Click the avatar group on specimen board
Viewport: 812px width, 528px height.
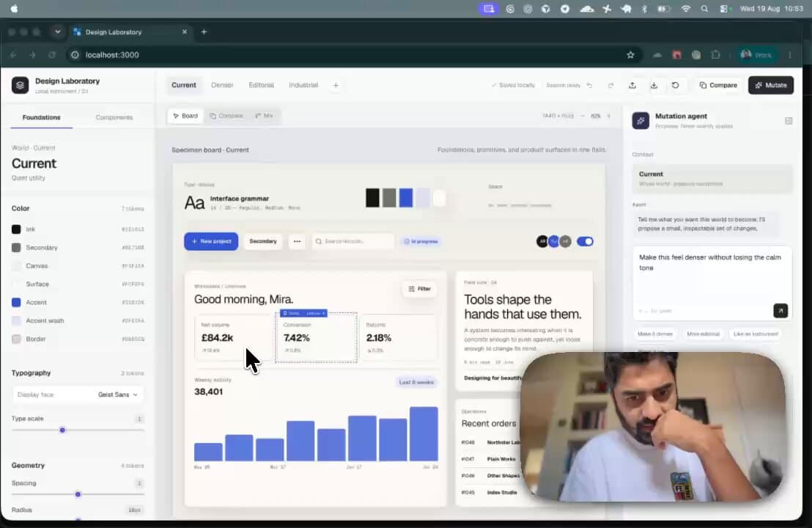coord(553,241)
